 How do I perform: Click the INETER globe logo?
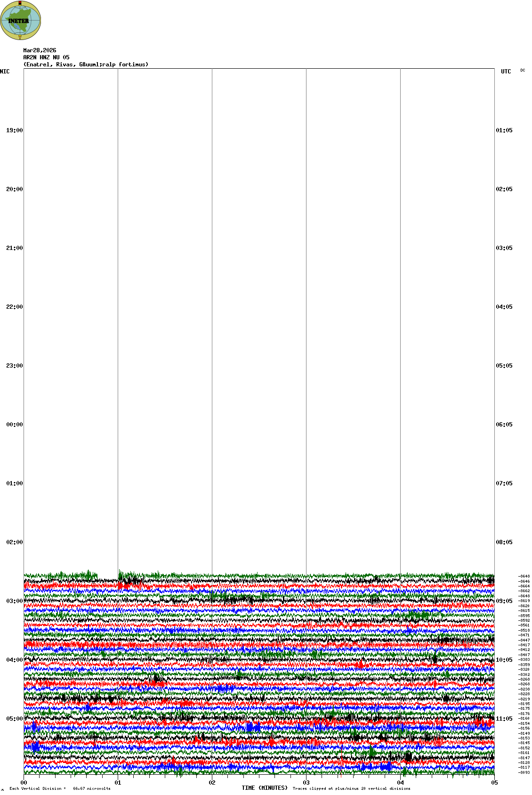(20, 20)
